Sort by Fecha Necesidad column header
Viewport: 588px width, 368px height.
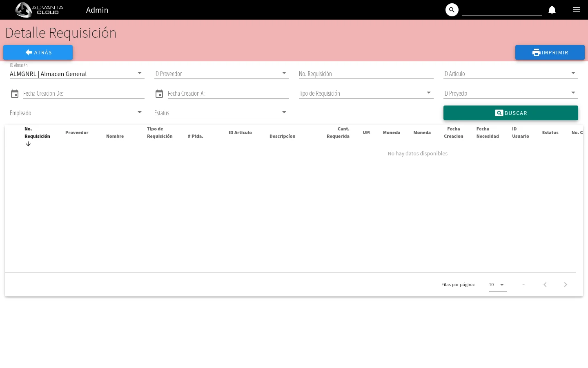click(488, 132)
